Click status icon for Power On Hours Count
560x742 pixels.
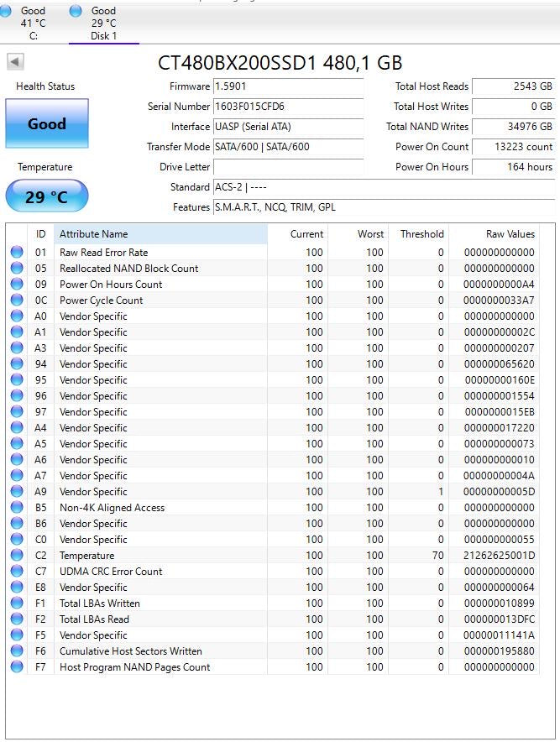[17, 284]
